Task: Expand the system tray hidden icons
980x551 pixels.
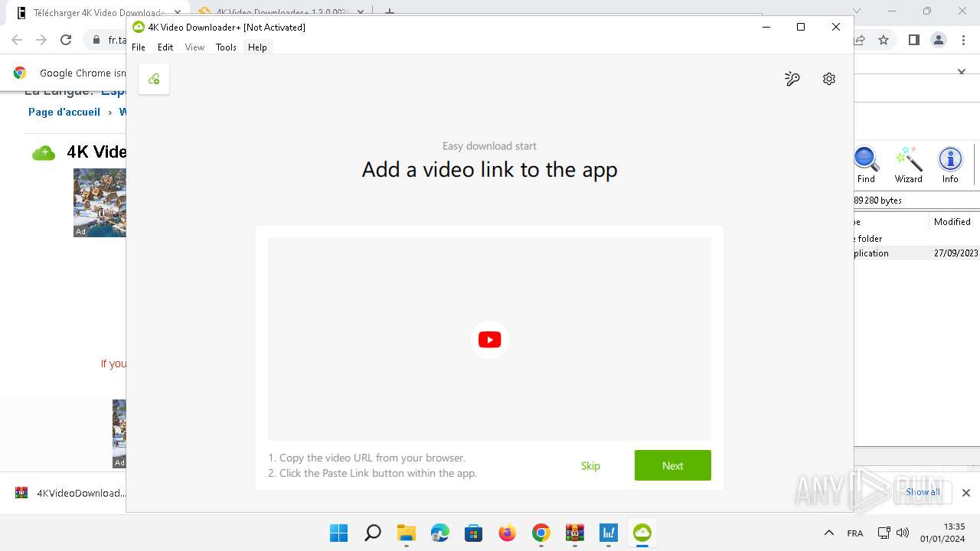Action: 828,533
